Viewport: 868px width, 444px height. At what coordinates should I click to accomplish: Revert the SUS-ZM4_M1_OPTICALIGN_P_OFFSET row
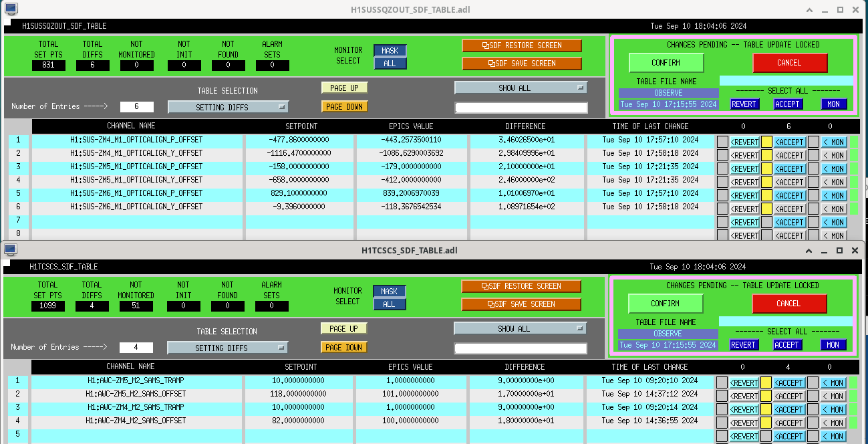click(744, 142)
